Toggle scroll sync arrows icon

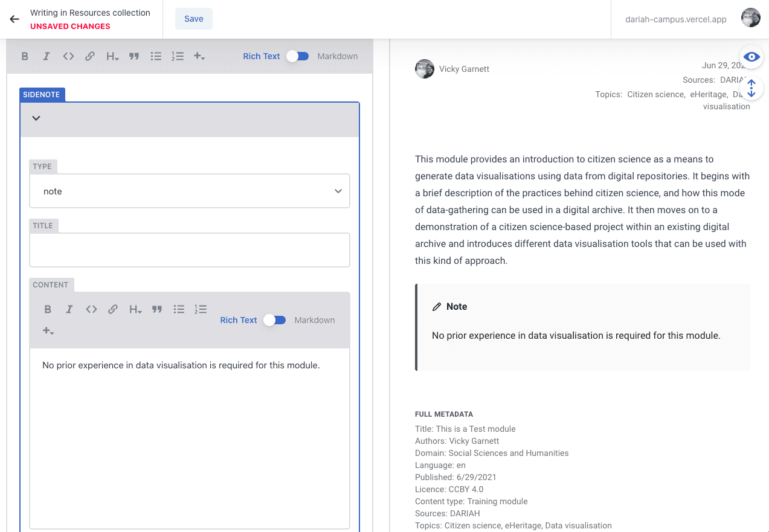point(751,88)
